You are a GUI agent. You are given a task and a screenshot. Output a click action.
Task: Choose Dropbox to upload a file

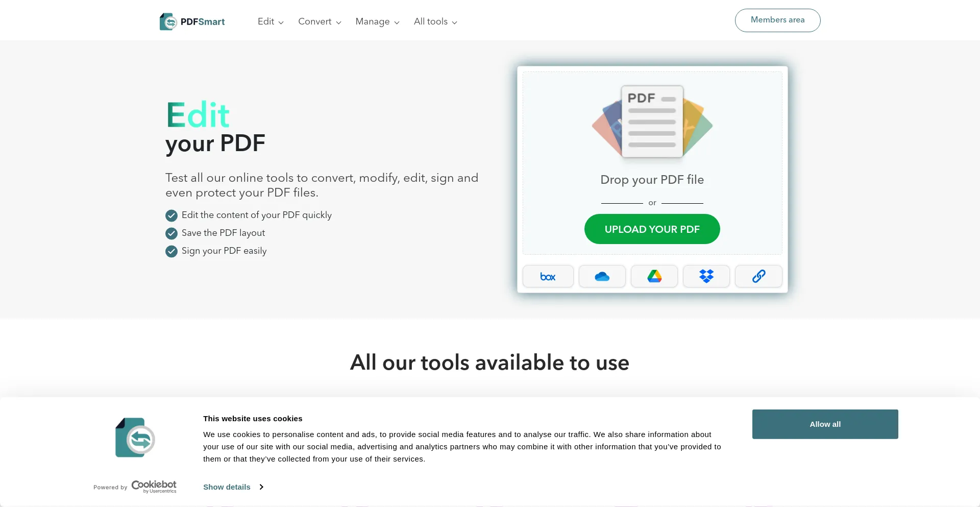[706, 276]
